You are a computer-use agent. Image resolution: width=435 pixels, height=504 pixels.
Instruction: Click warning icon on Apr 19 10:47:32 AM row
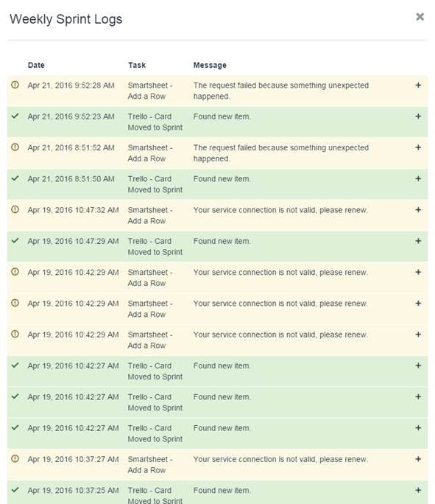coord(15,209)
